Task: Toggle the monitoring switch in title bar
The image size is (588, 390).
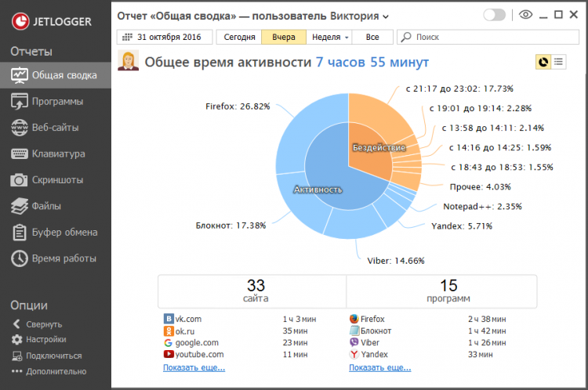Action: pyautogui.click(x=494, y=15)
